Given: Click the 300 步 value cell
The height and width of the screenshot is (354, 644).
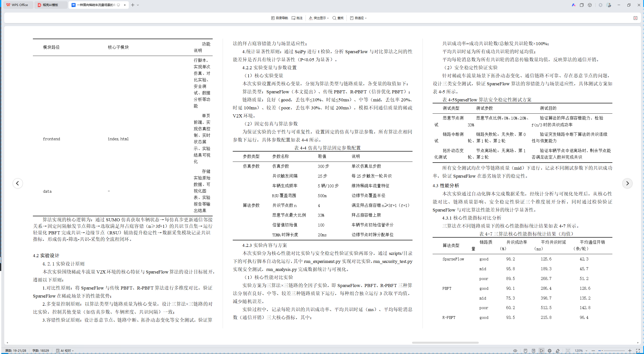Looking at the screenshot, I should point(323,166).
